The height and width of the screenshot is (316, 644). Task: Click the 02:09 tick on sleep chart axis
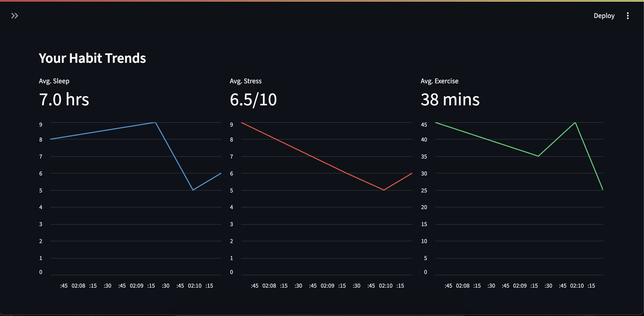137,286
